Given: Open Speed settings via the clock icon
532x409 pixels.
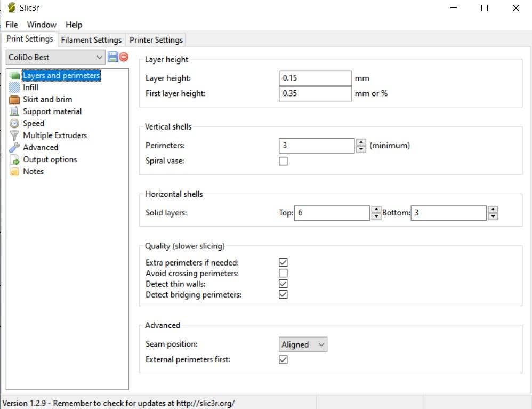Looking at the screenshot, I should [14, 124].
